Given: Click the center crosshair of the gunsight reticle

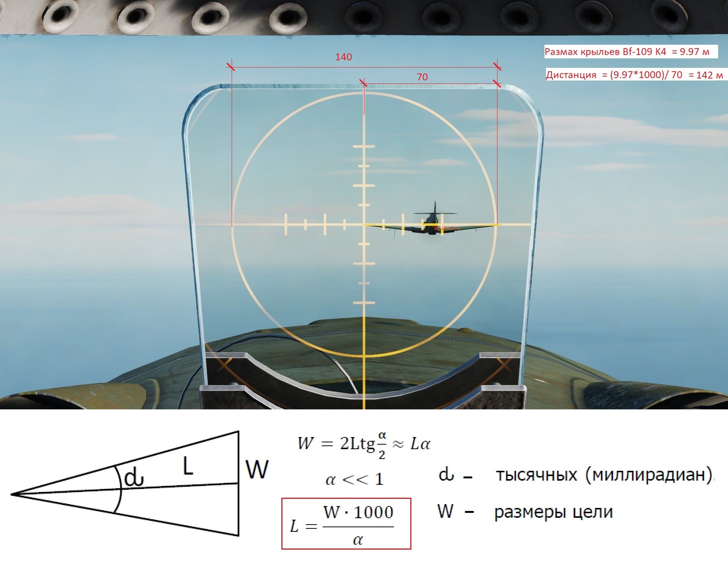Looking at the screenshot, I should [364, 224].
